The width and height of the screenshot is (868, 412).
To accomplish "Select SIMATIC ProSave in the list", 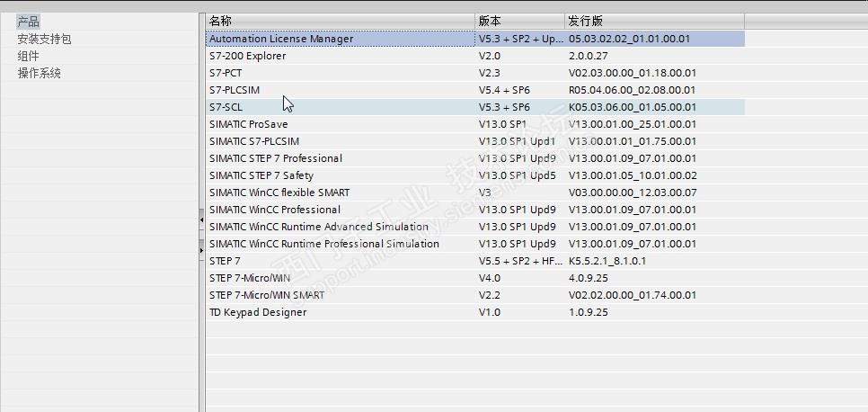I will (x=249, y=124).
